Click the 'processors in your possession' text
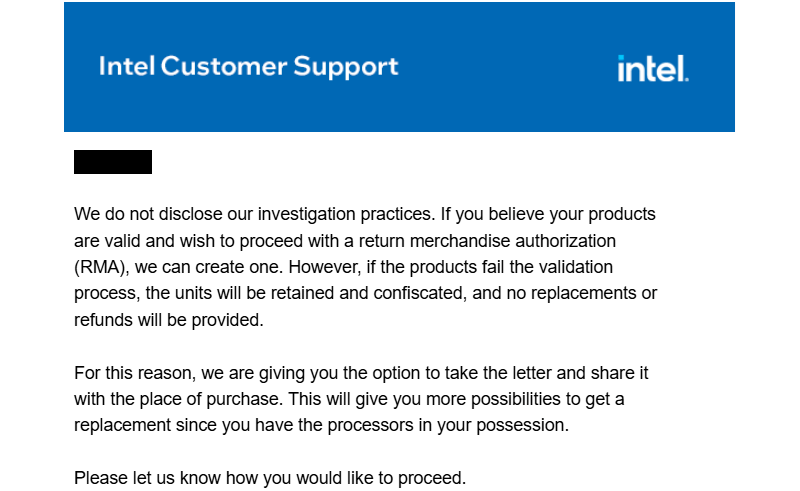800x491 pixels. click(448, 425)
